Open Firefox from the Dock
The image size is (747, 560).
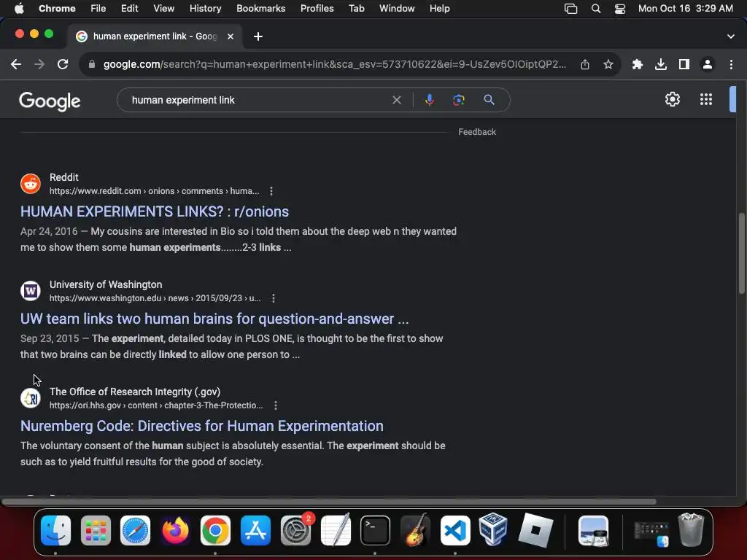175,530
